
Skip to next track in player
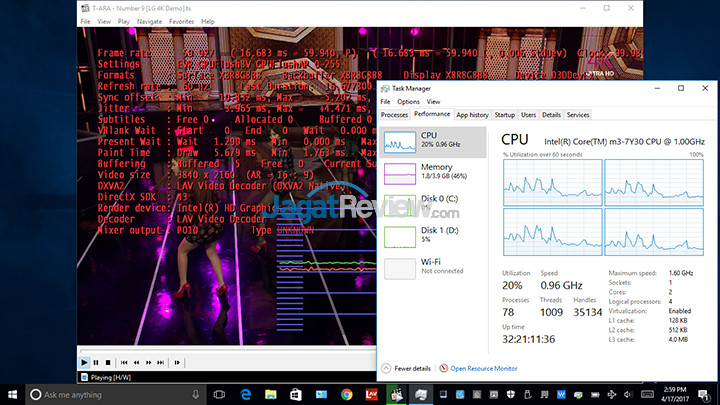click(160, 362)
